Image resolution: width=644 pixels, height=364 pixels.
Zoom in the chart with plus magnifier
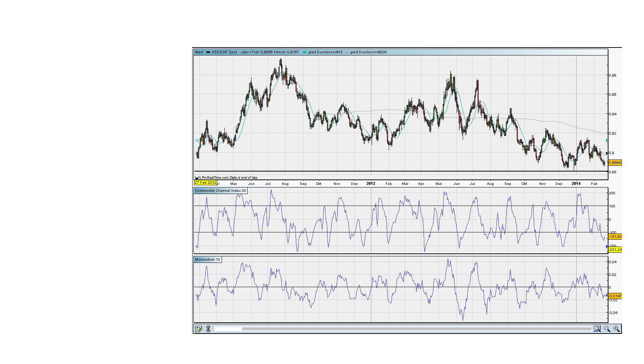[x=616, y=329]
